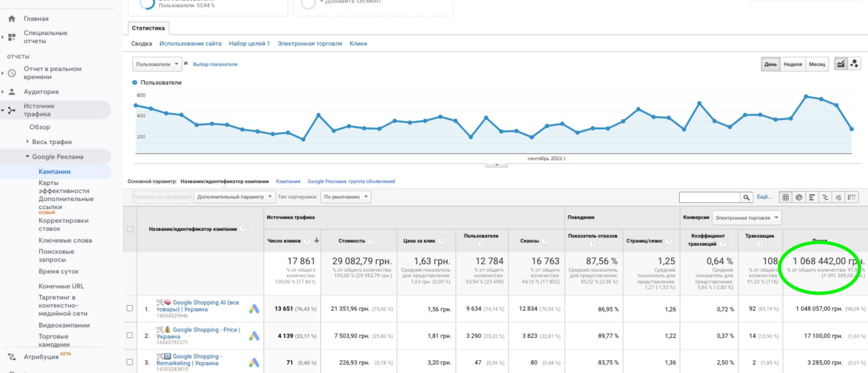Select the performance bar view icon
This screenshot has width=868, height=373.
812,198
